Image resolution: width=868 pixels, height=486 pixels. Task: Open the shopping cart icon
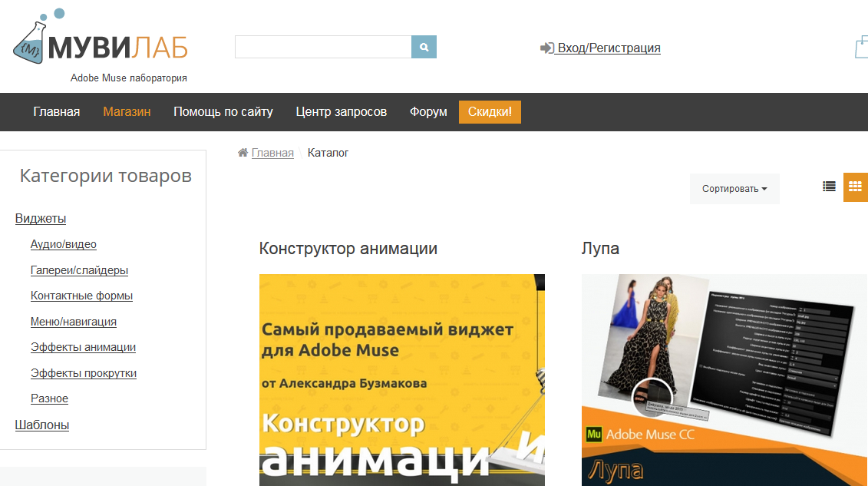click(861, 48)
